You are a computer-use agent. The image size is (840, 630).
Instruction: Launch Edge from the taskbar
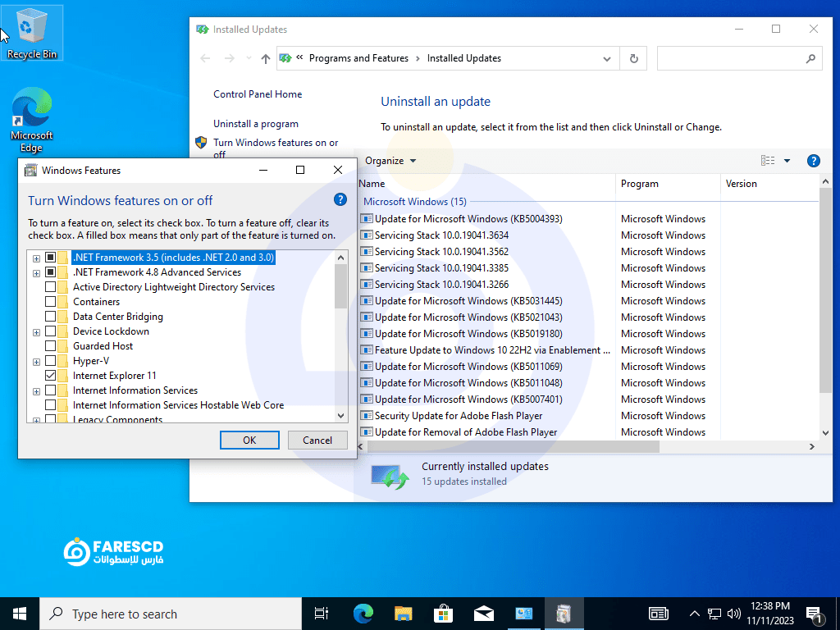pyautogui.click(x=363, y=614)
